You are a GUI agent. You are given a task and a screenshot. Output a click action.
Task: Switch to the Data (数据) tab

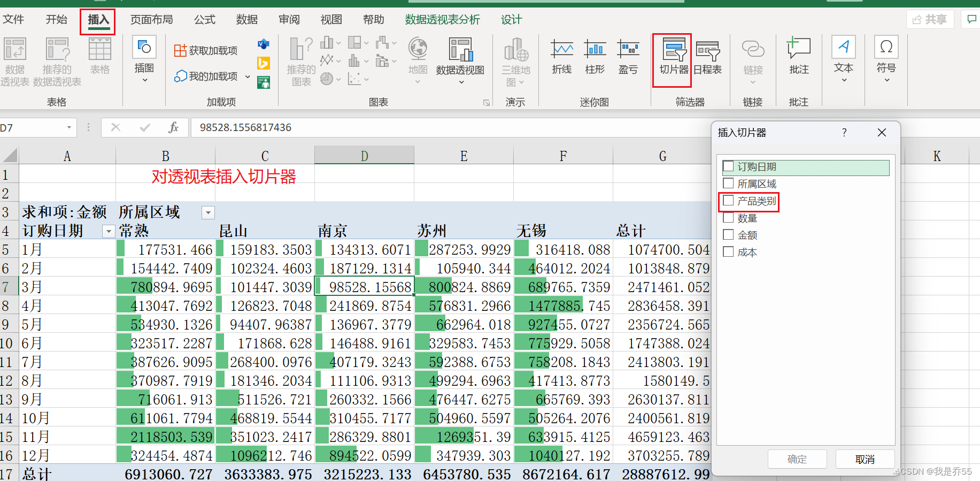coord(247,19)
